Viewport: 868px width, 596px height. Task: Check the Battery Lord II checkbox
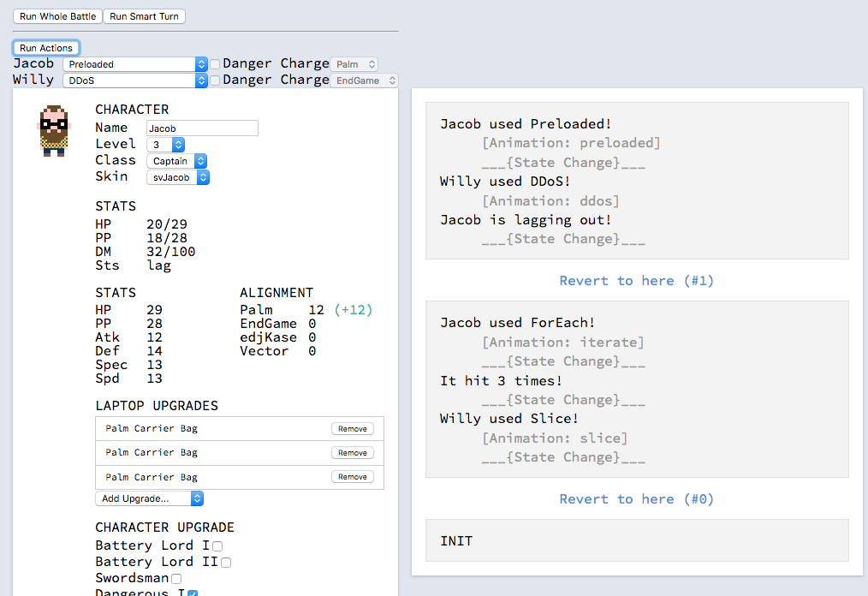pos(226,563)
